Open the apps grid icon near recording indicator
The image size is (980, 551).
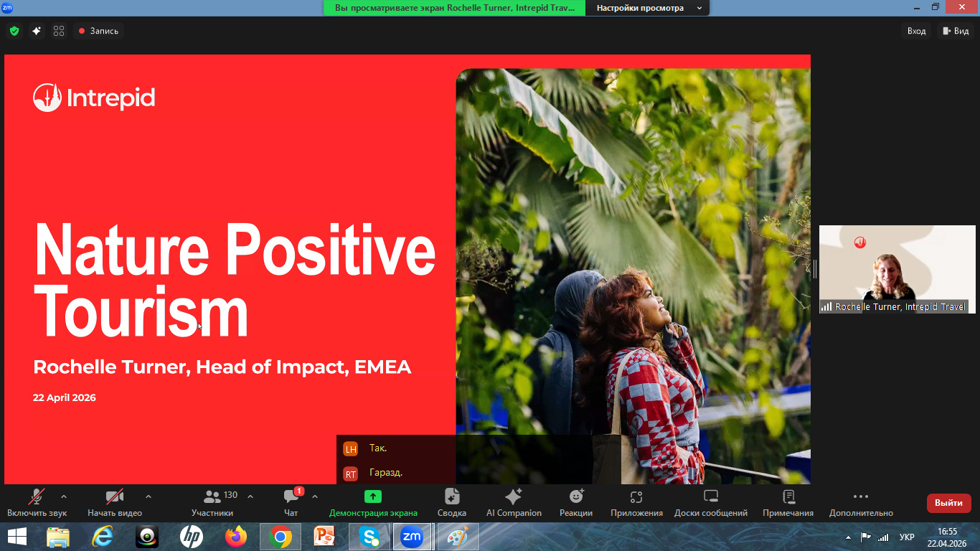(x=59, y=31)
